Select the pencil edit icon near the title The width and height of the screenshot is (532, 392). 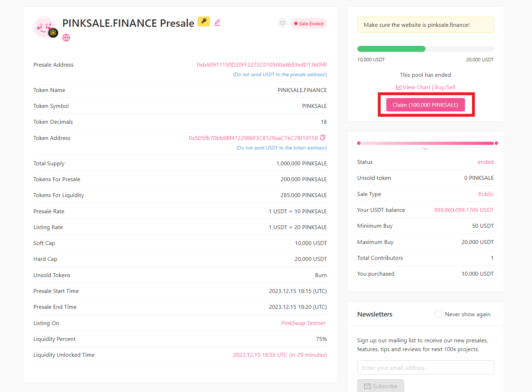pos(217,22)
